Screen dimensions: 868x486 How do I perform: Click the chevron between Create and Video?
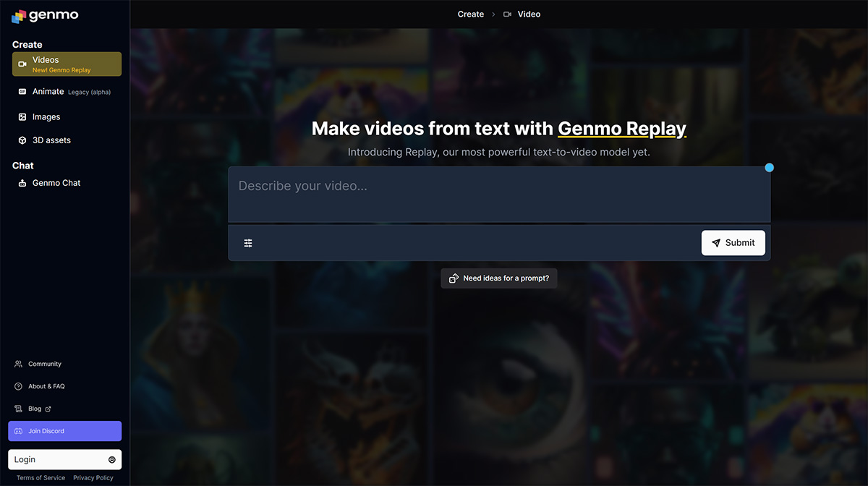point(494,14)
